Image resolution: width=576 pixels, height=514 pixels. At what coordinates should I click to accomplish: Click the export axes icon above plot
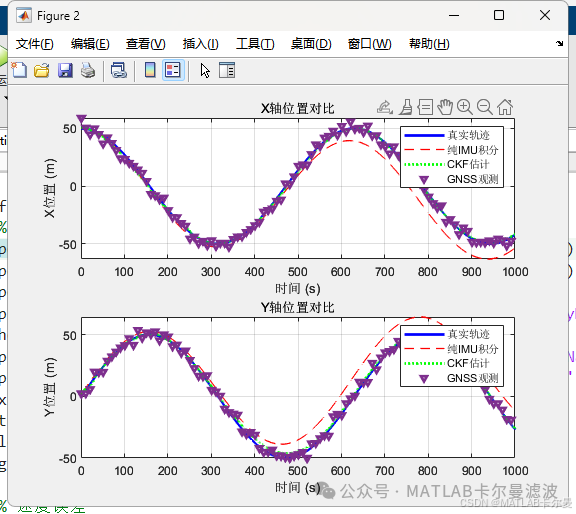tap(385, 107)
